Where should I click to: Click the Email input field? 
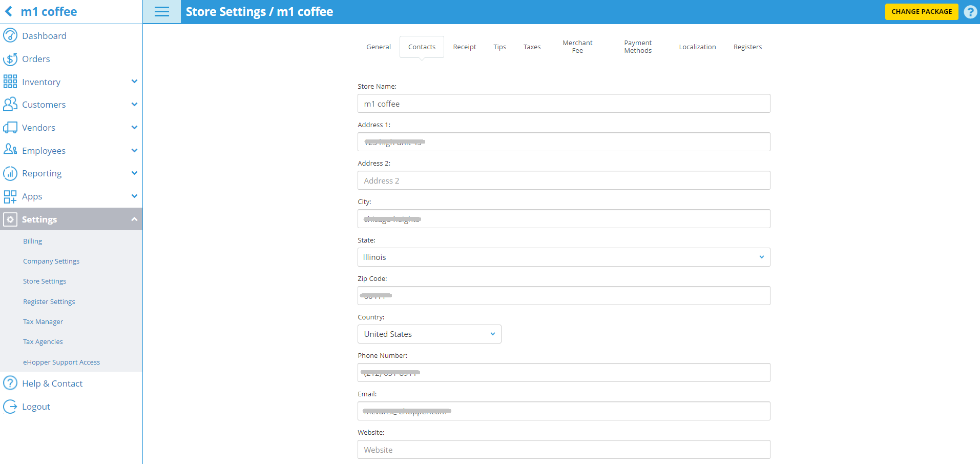pyautogui.click(x=564, y=411)
